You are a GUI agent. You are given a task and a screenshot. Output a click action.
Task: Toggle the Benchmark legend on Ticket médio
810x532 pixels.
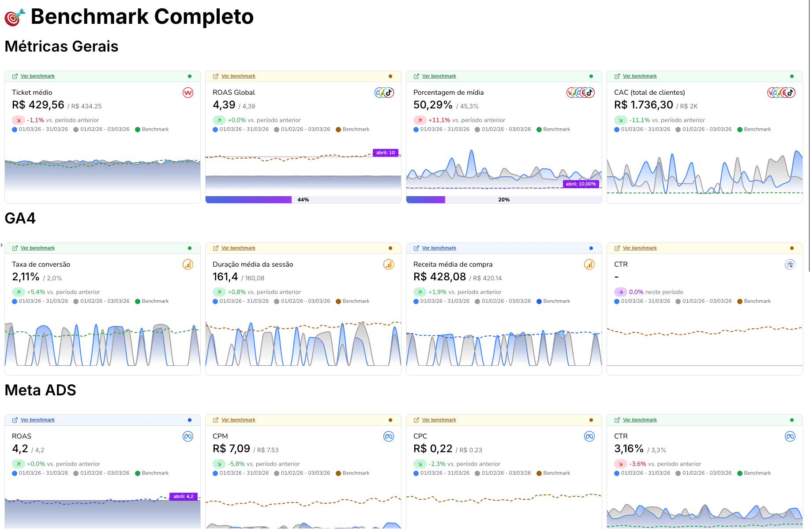tap(152, 130)
